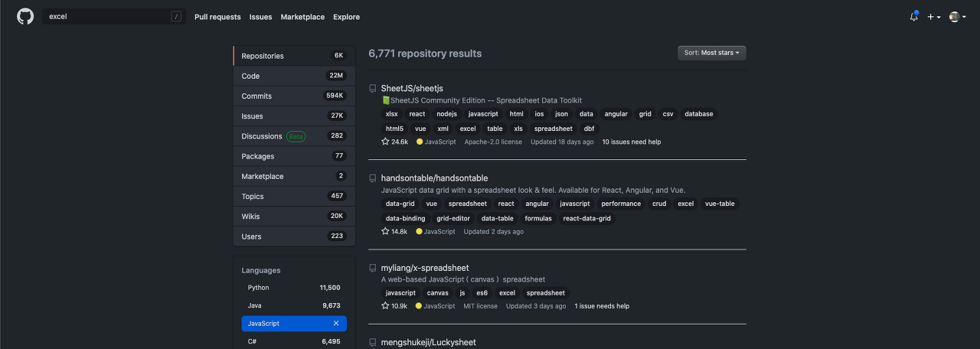Click canvas topic tag under x-spreadsheet
The width and height of the screenshot is (980, 349).
(x=438, y=292)
